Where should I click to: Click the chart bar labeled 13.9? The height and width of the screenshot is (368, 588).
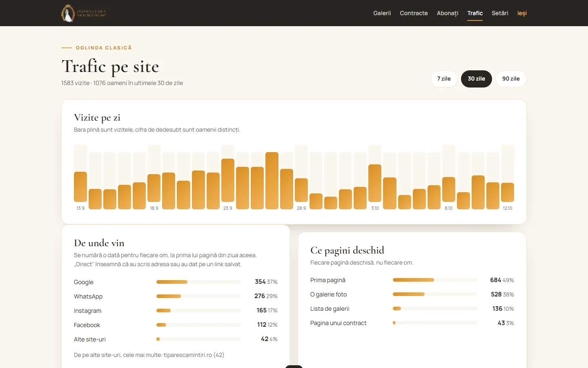pos(80,187)
